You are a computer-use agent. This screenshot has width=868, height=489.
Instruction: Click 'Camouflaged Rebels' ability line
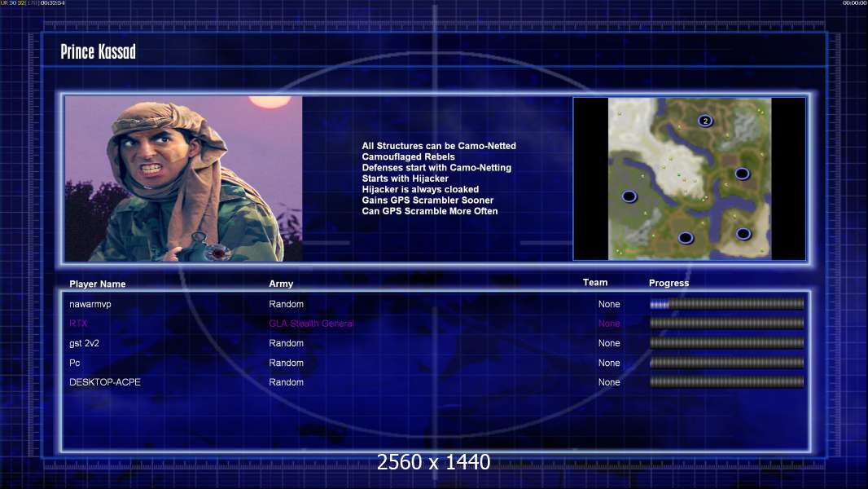click(x=409, y=156)
